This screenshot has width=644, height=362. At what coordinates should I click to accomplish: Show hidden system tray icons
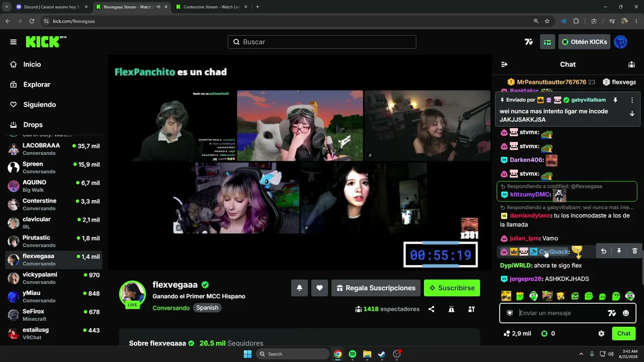pos(581,354)
